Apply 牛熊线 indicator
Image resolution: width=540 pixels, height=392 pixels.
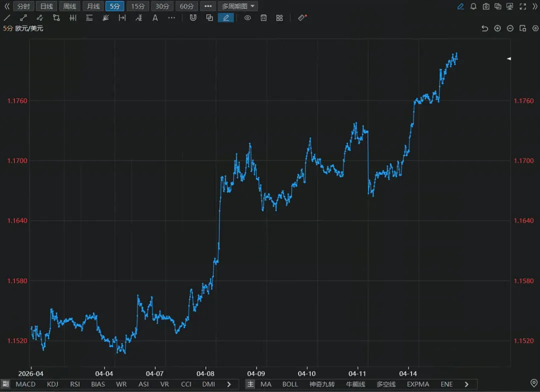(356, 384)
